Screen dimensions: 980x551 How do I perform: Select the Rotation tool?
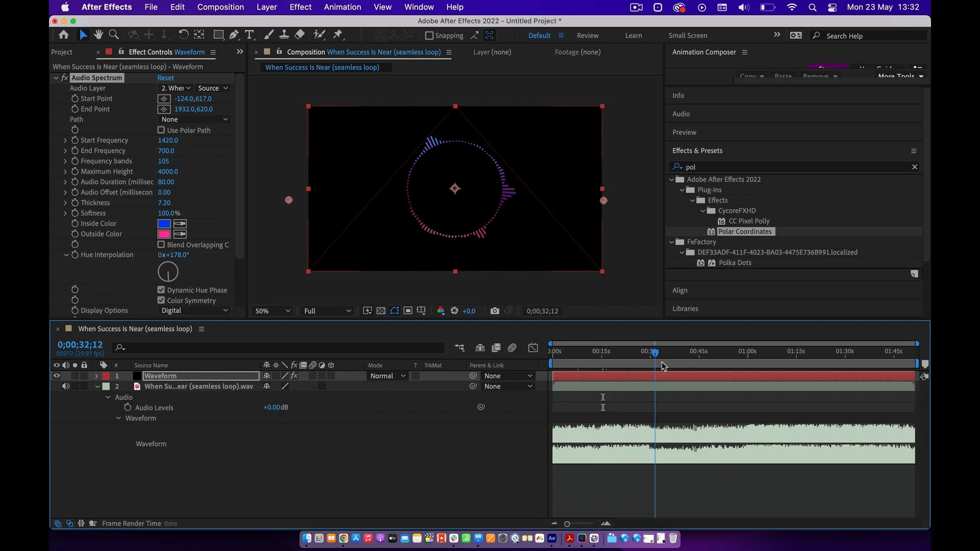point(183,35)
